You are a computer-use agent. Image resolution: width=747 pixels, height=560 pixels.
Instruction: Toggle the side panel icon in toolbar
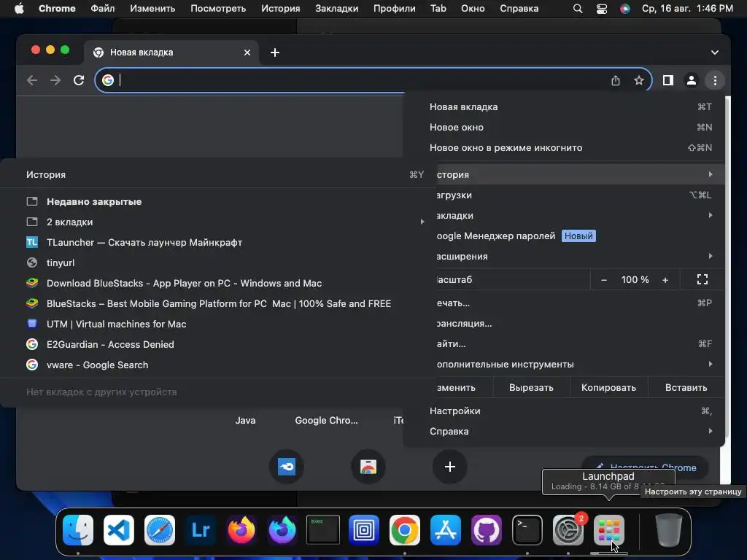(x=668, y=80)
